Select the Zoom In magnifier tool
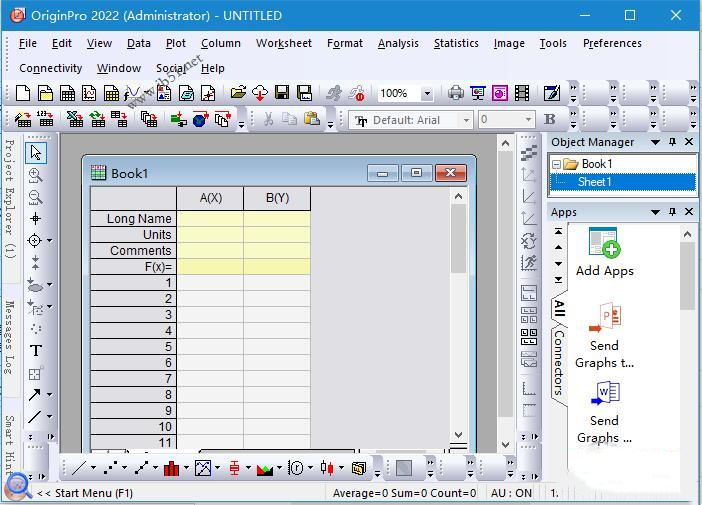The image size is (702, 505). (x=35, y=175)
